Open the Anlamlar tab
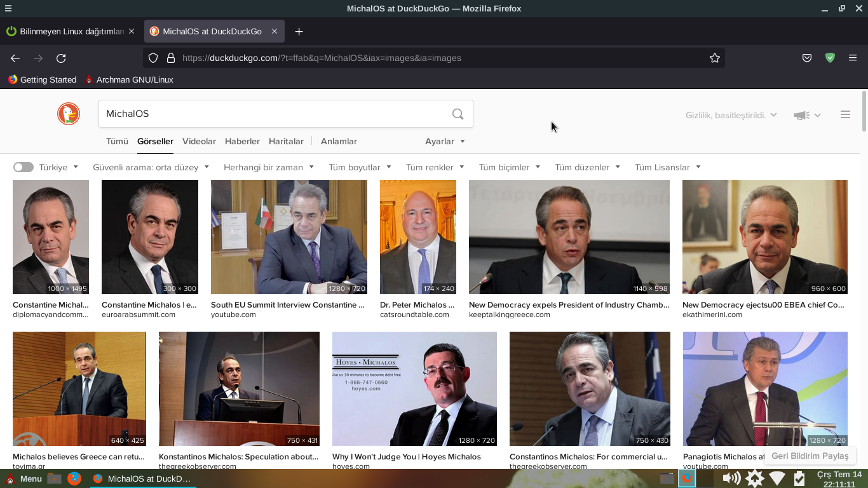 pos(339,141)
